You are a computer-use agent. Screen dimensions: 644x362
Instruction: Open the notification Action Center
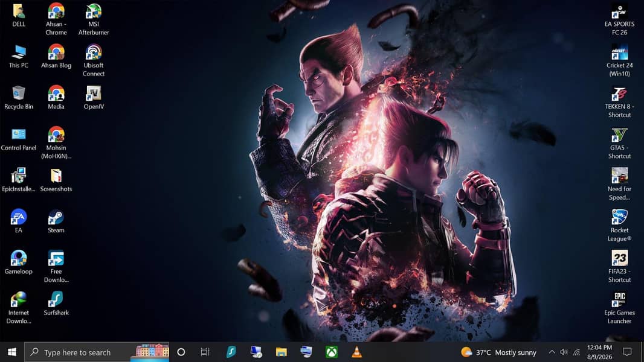pyautogui.click(x=626, y=352)
